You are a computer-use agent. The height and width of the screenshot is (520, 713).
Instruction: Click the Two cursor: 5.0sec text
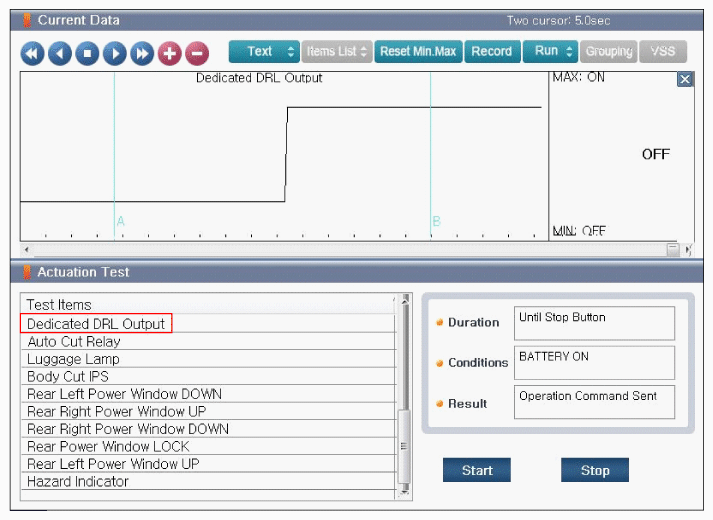[558, 20]
